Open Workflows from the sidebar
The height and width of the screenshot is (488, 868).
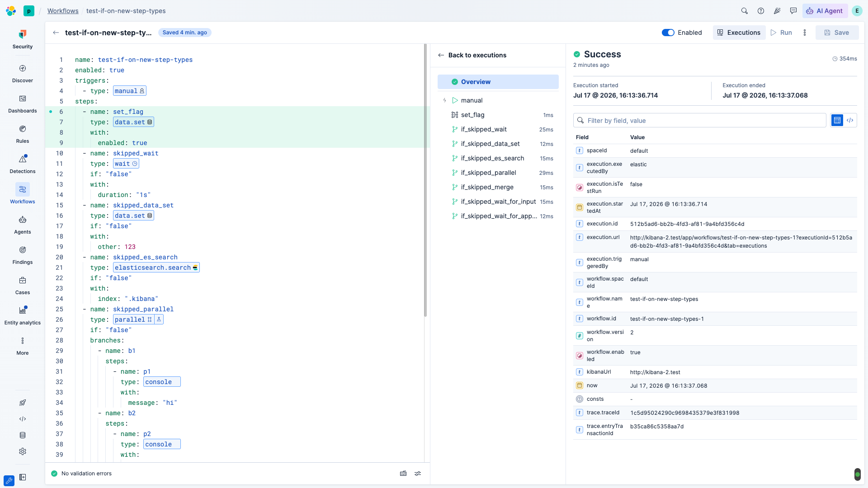[23, 194]
